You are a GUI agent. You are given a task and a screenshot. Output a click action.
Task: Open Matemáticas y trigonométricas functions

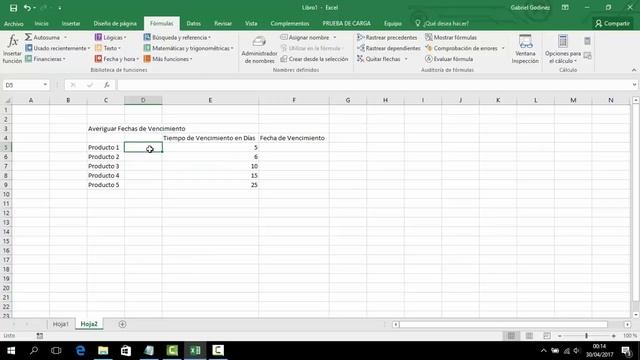click(x=189, y=48)
